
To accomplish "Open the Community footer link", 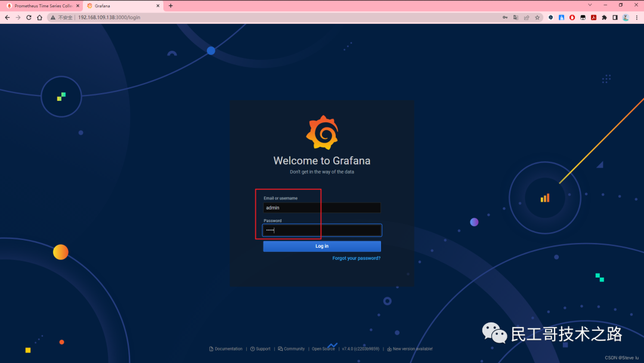I will pos(291,349).
